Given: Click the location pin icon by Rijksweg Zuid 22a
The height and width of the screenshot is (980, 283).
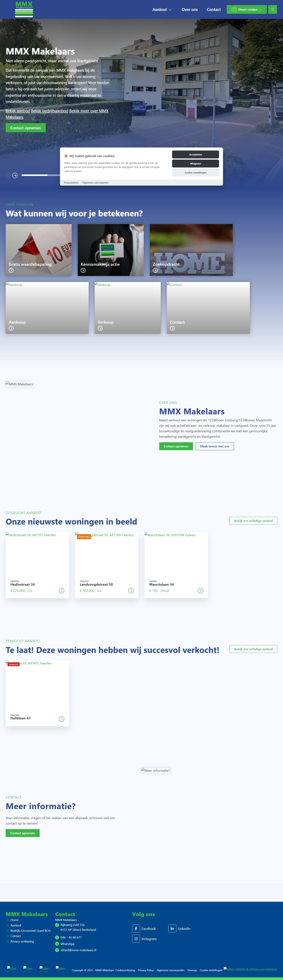Looking at the screenshot, I should point(57,925).
